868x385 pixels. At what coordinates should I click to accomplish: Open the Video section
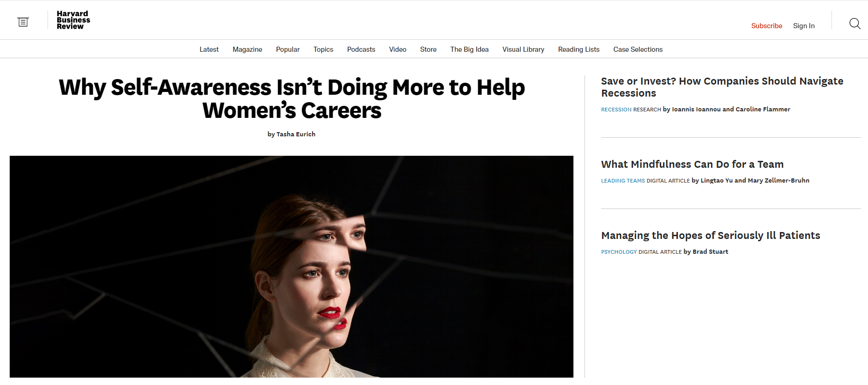pyautogui.click(x=398, y=49)
